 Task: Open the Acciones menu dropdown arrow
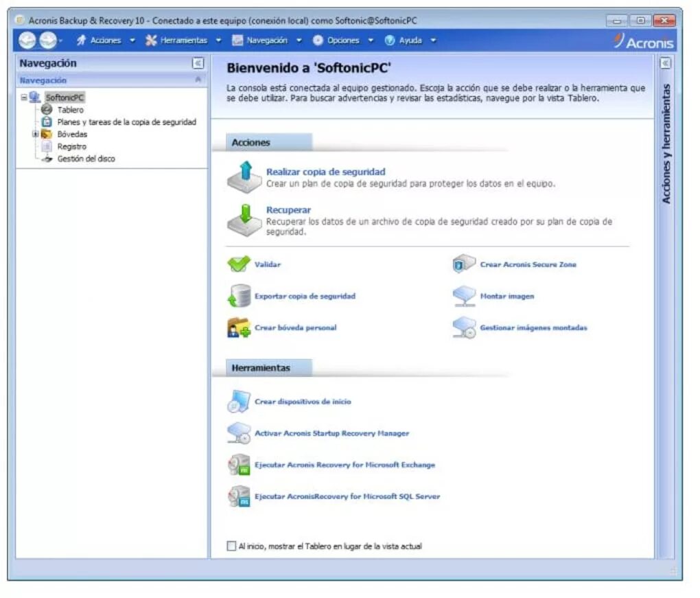click(x=132, y=41)
